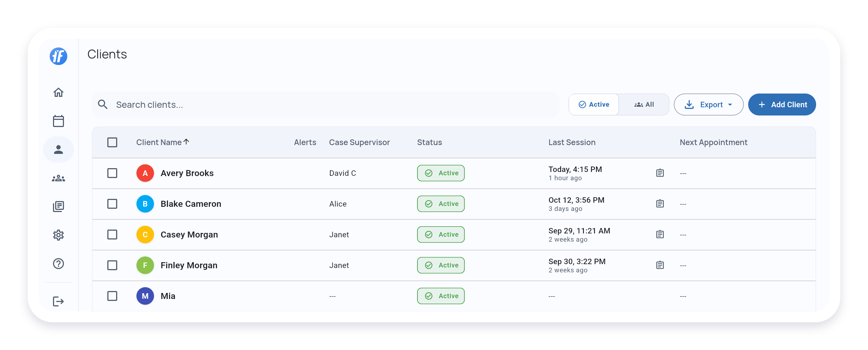This screenshot has width=868, height=350.
Task: Sort by Client Name column
Action: click(x=163, y=142)
